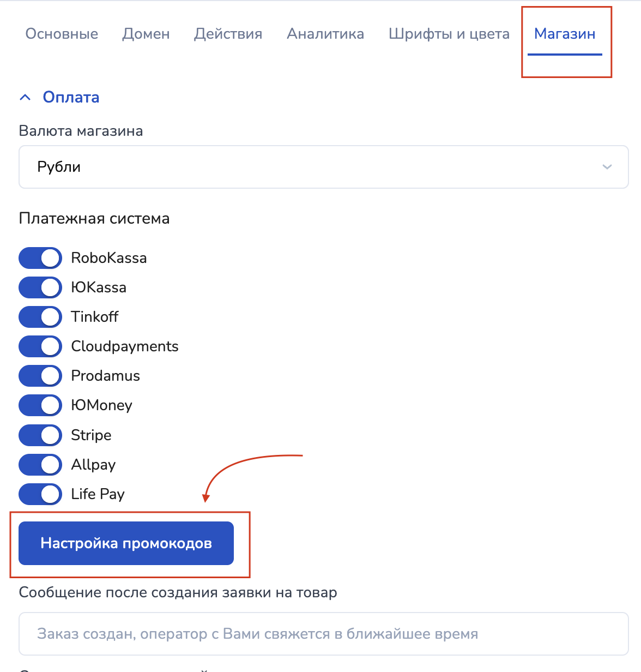Toggle Cloudpayments switch
The width and height of the screenshot is (641, 672).
pos(40,346)
